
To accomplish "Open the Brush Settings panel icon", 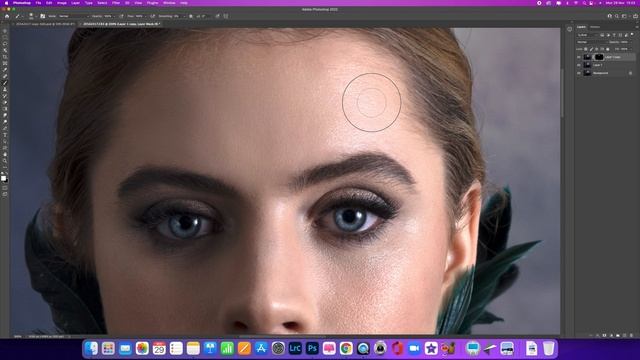I will 42,16.
